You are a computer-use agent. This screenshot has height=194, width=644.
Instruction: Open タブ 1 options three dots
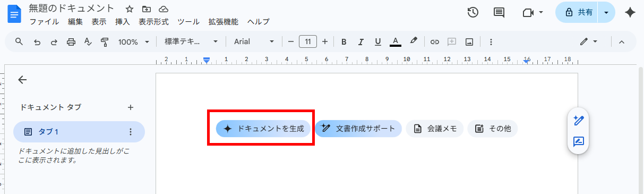131,132
